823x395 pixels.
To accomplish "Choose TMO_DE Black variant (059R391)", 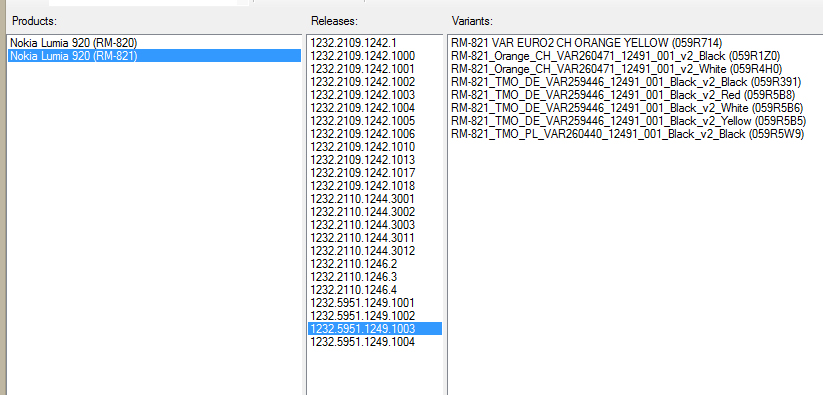I will tap(626, 82).
